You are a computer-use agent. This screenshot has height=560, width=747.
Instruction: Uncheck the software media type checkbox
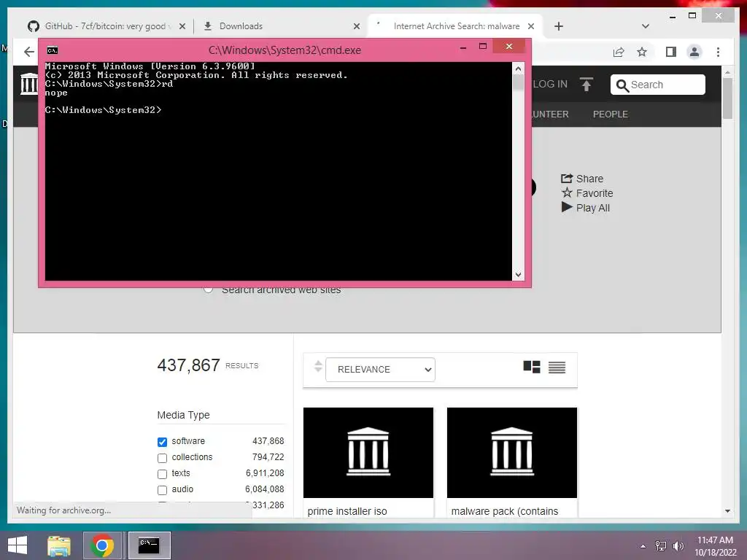point(163,442)
